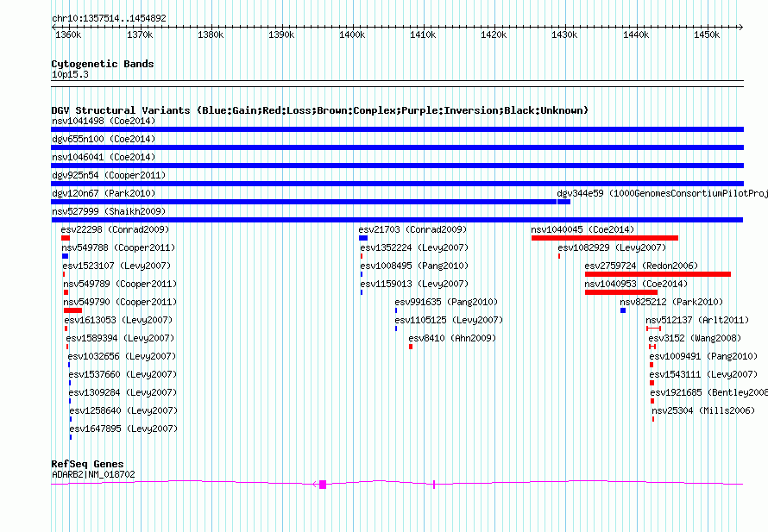The image size is (768, 532).
Task: Select the nsv549789 (Cooper2011) label
Action: pos(120,284)
